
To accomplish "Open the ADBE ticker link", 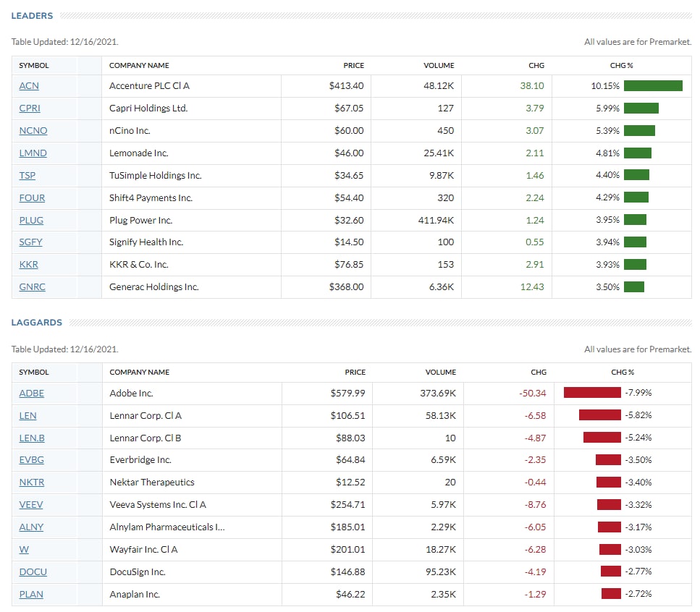I will tap(32, 394).
